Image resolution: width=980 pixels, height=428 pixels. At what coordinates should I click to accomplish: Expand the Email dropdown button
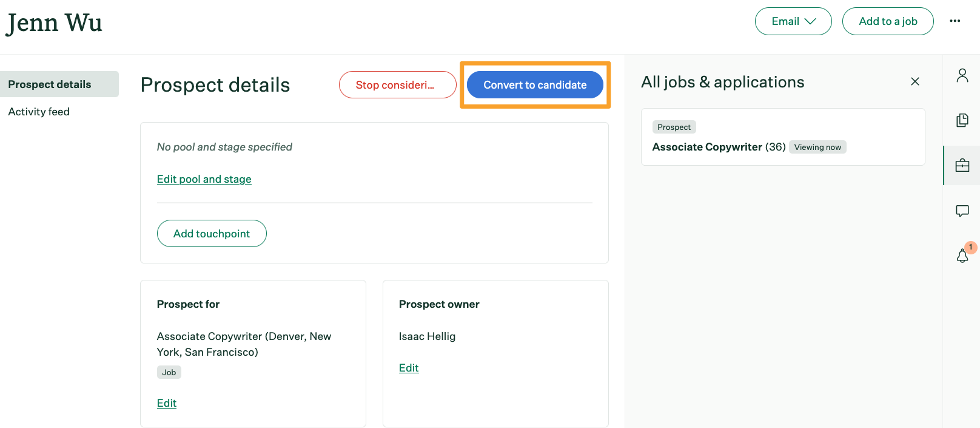click(x=793, y=21)
